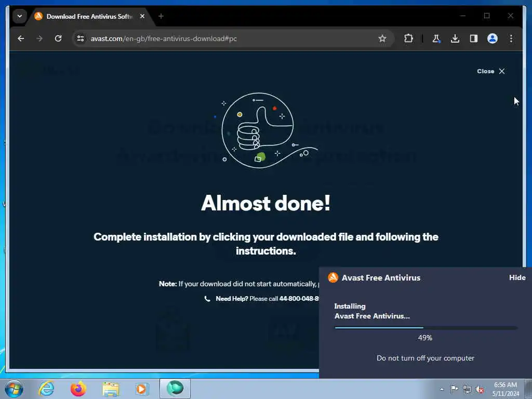This screenshot has width=532, height=399.
Task: Open Action Center flag icon
Action: click(454, 389)
